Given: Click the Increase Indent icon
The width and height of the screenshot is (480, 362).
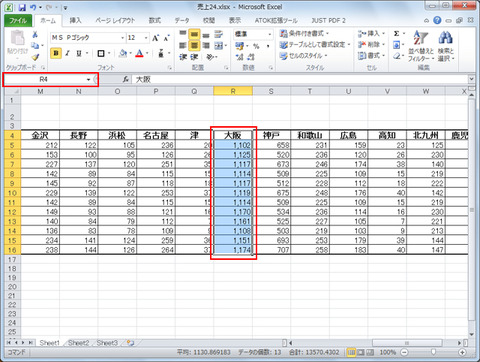Looking at the screenshot, I should coord(194,57).
